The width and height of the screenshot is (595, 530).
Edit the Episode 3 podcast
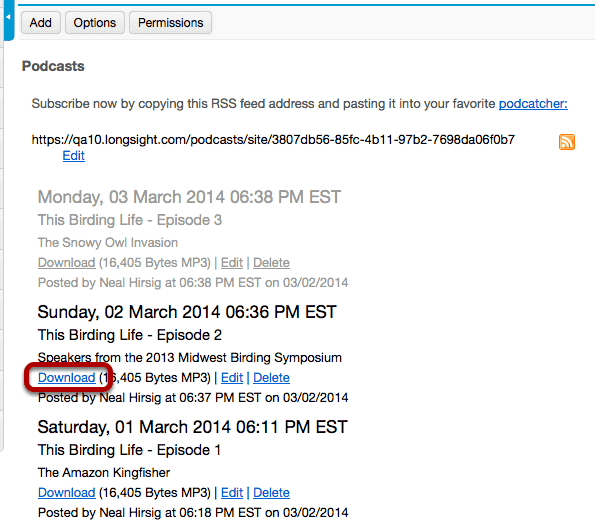(x=231, y=263)
